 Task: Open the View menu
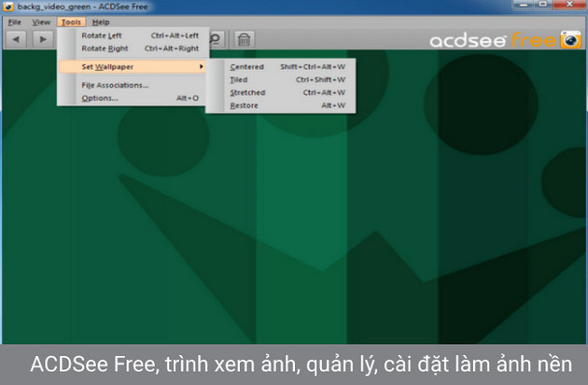(41, 22)
